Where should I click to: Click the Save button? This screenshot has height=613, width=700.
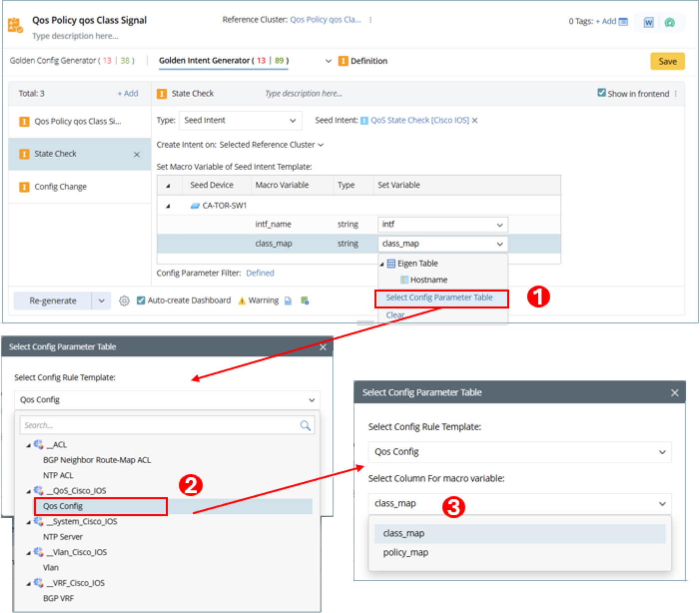click(668, 61)
